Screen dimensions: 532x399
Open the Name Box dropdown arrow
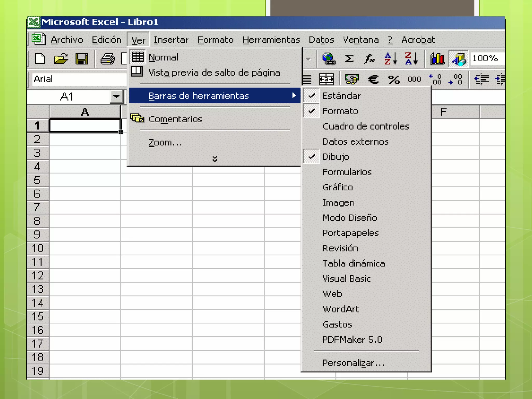[116, 97]
